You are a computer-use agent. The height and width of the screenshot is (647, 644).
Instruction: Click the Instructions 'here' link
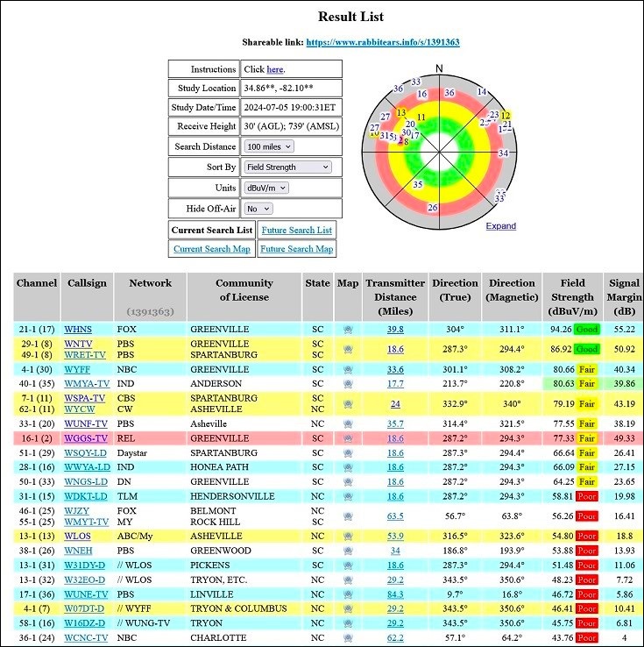coord(274,69)
